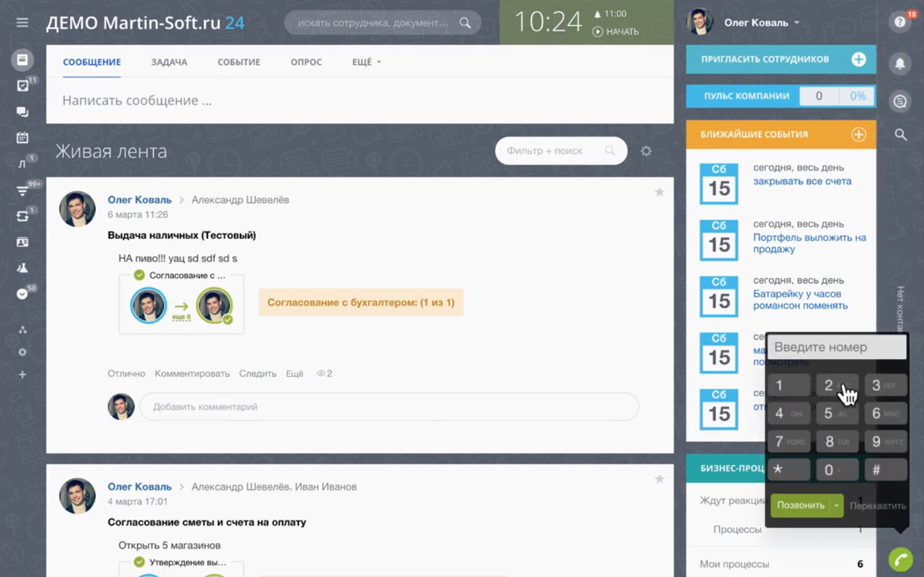Dial digit 1 on the keypad
This screenshot has width=924, height=577.
pos(789,385)
